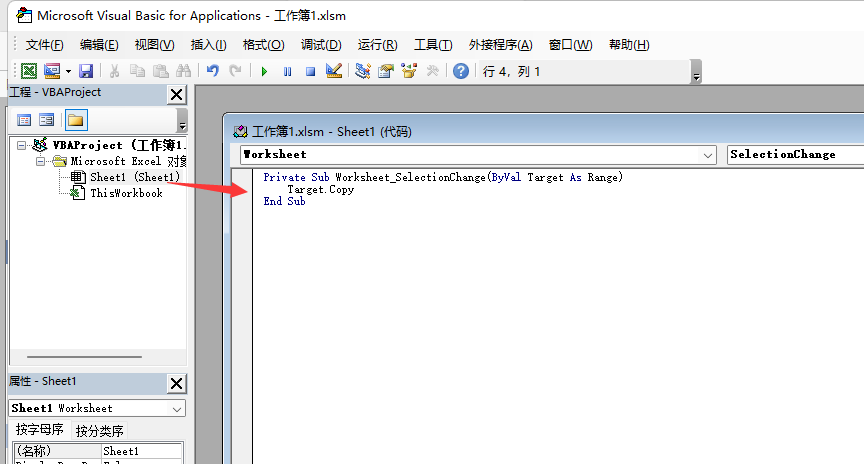864x464 pixels.
Task: Run the macro with the green play icon
Action: click(x=264, y=71)
